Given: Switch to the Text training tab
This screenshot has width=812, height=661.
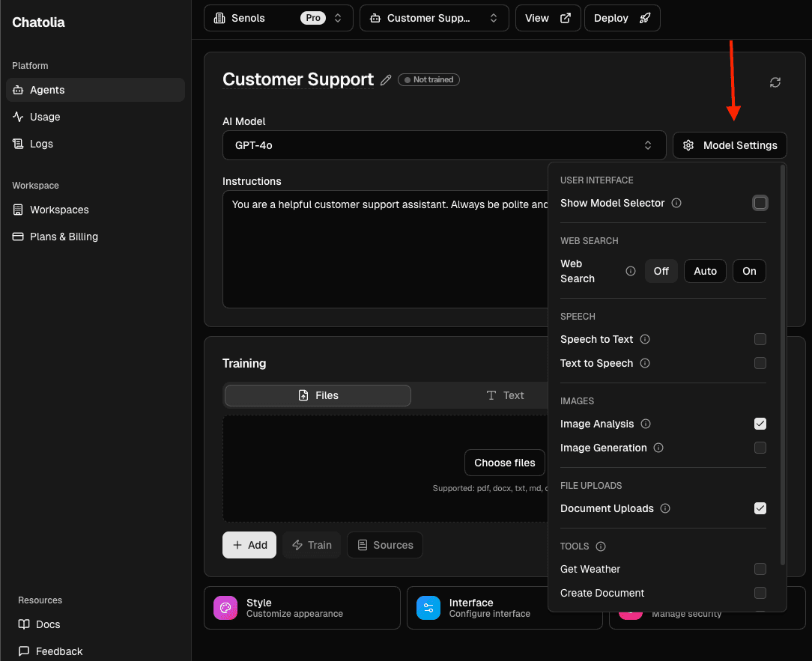Looking at the screenshot, I should pyautogui.click(x=505, y=395).
